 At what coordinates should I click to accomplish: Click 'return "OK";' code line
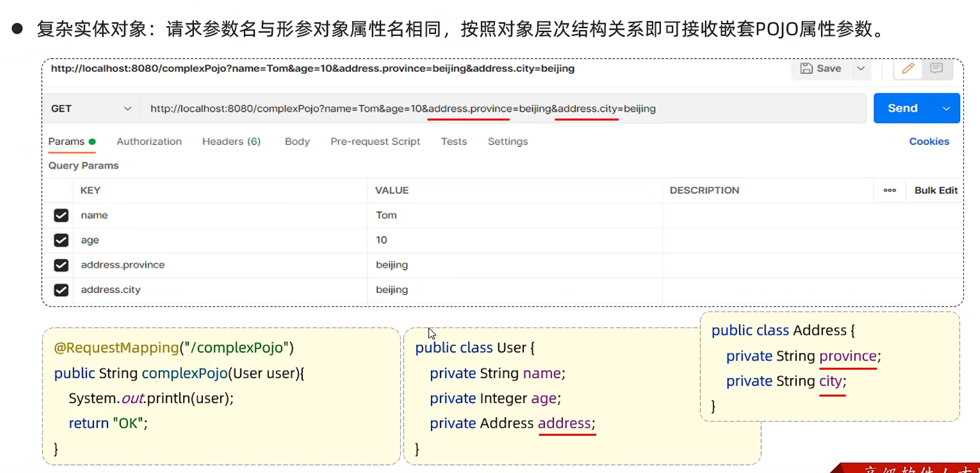(108, 423)
